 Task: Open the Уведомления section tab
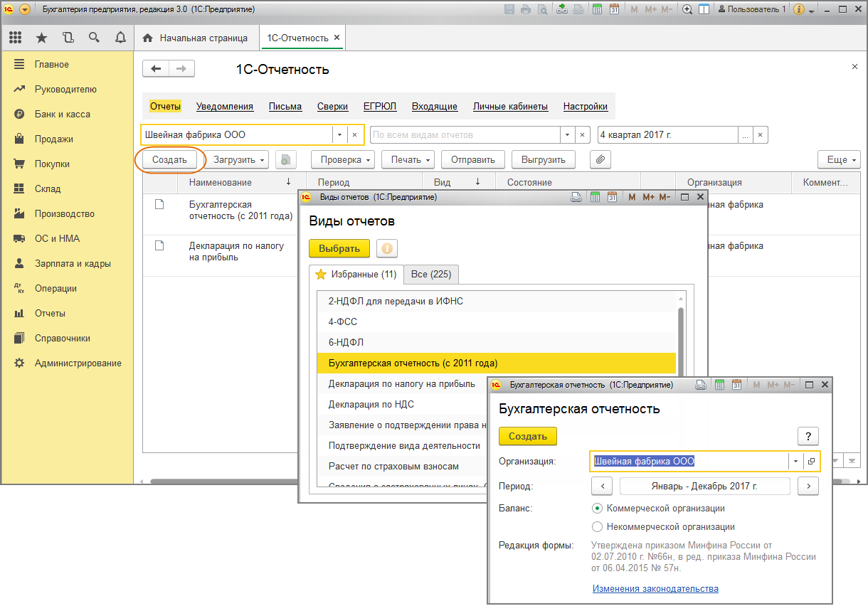[x=225, y=107]
